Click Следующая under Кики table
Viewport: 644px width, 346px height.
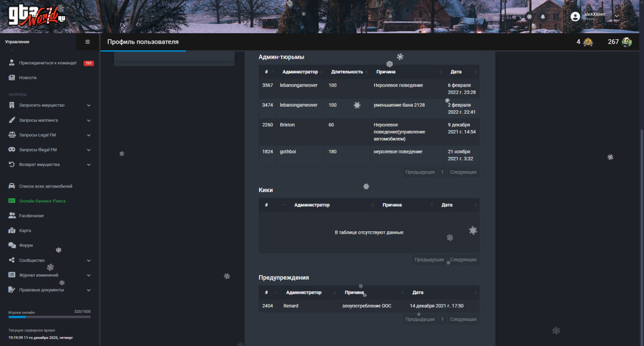463,259
